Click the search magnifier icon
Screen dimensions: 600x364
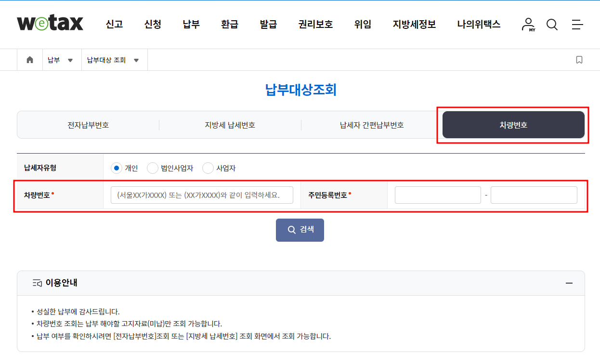[x=552, y=24]
